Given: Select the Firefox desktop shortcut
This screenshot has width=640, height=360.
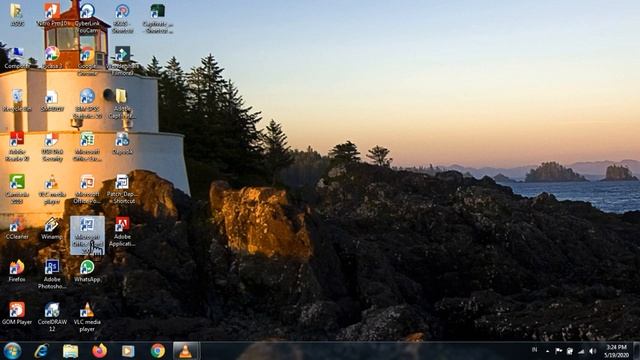Looking at the screenshot, I should click(x=17, y=271).
